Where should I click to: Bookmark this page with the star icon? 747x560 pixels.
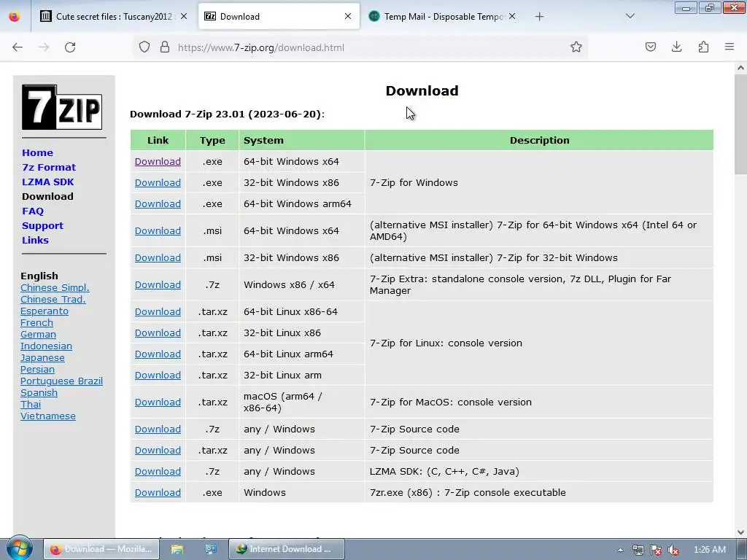pos(576,47)
